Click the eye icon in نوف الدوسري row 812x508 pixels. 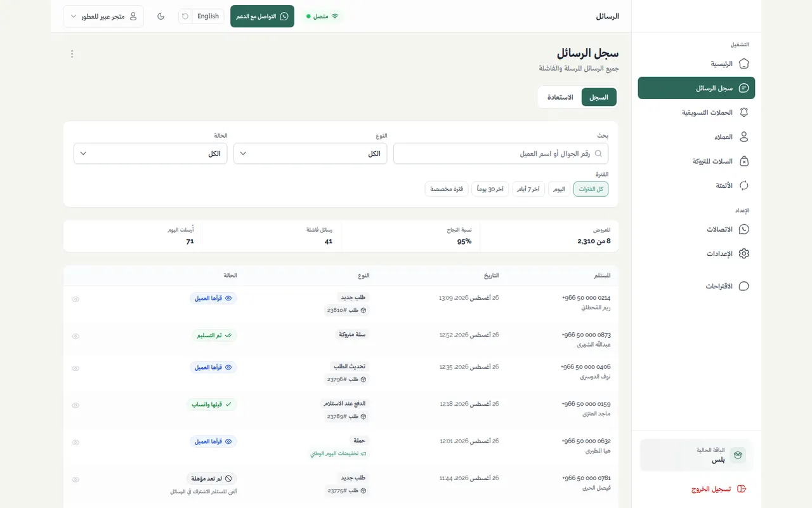tap(75, 368)
